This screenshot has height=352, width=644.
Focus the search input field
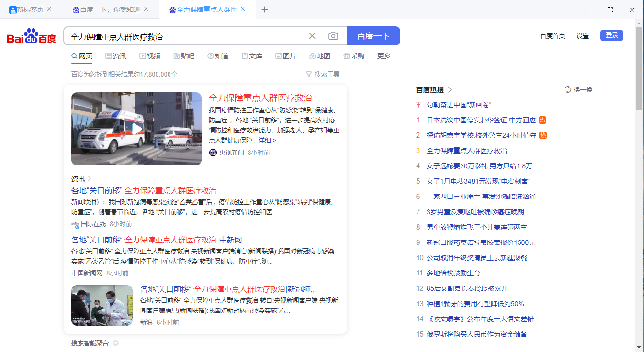point(187,36)
